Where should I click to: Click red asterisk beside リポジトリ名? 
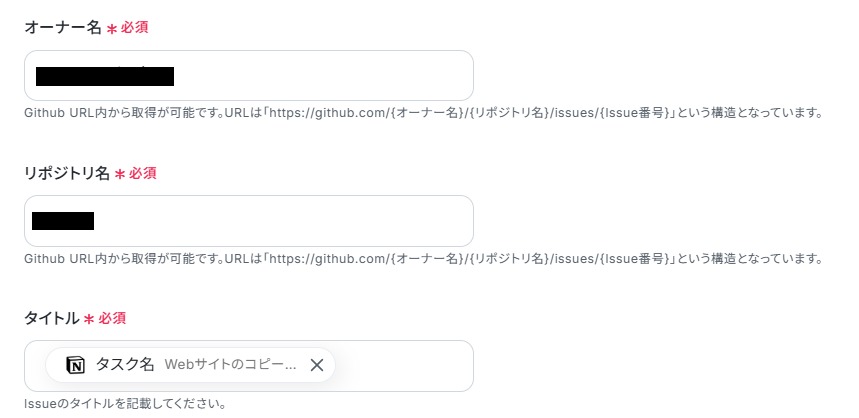(x=120, y=175)
